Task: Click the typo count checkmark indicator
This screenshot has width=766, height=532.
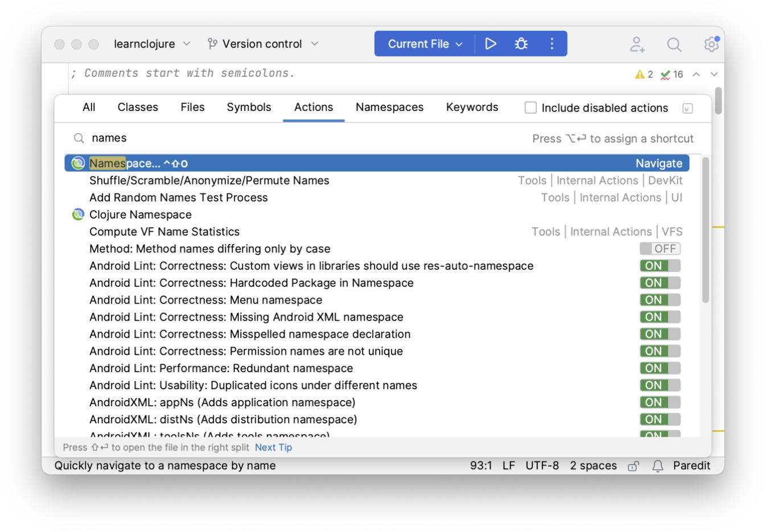Action: tap(672, 75)
